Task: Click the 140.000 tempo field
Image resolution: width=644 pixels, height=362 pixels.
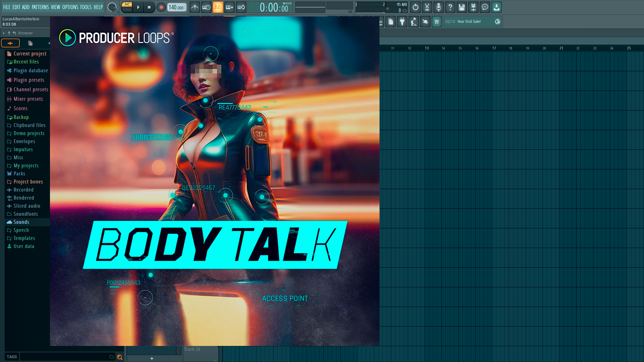Action: pyautogui.click(x=177, y=7)
